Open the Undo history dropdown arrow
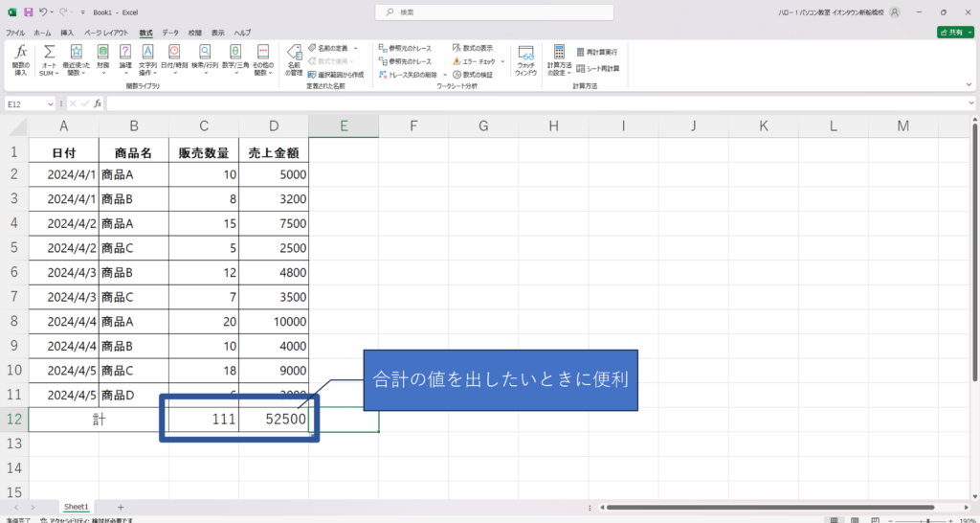The height and width of the screenshot is (523, 980). point(52,11)
